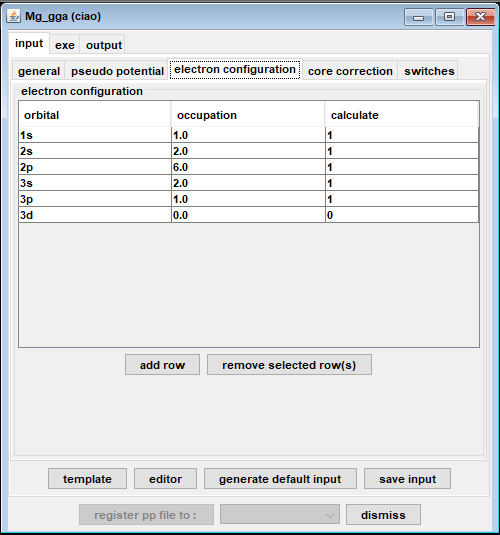Select the general sub-tab
The image size is (500, 535).
39,71
